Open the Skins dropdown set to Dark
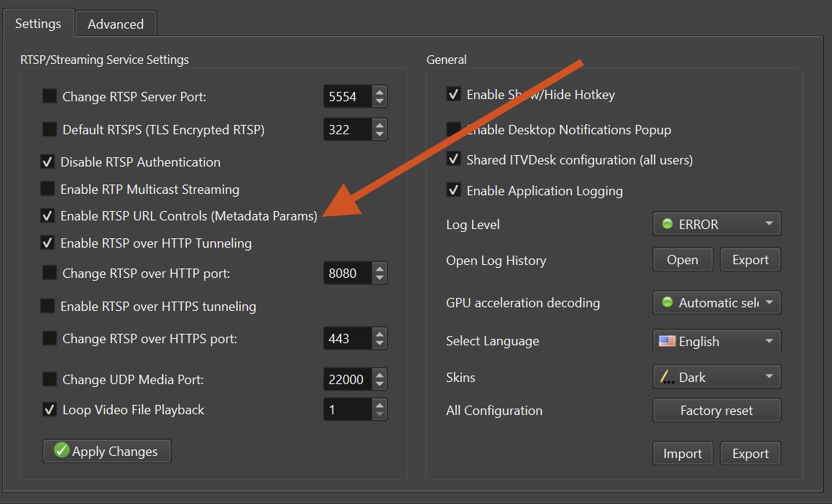This screenshot has width=832, height=504. point(716,377)
